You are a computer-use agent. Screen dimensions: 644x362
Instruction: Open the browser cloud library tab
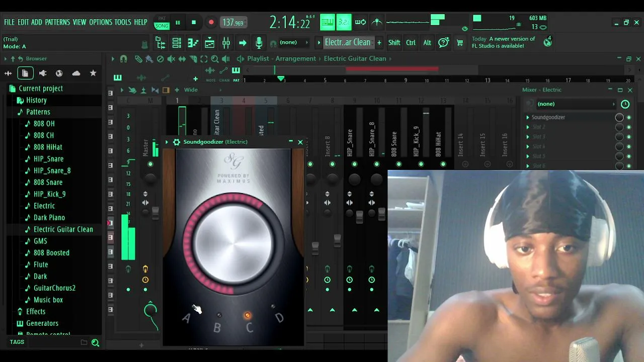click(76, 73)
